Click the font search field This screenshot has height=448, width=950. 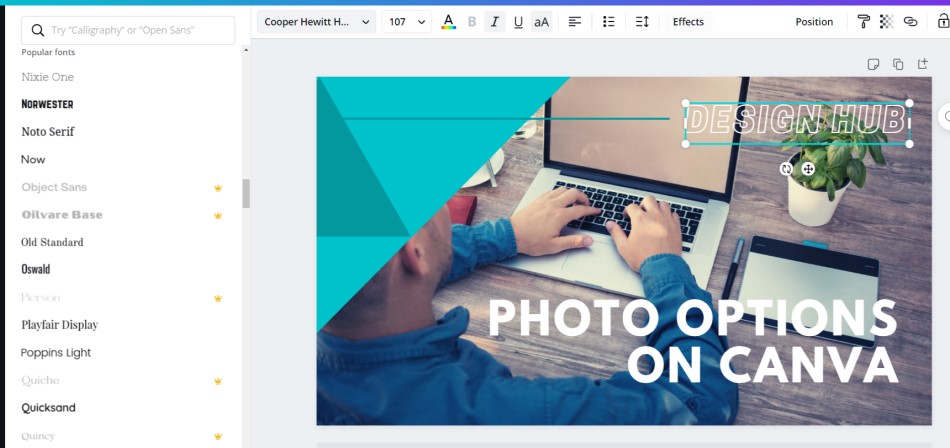[x=128, y=30]
